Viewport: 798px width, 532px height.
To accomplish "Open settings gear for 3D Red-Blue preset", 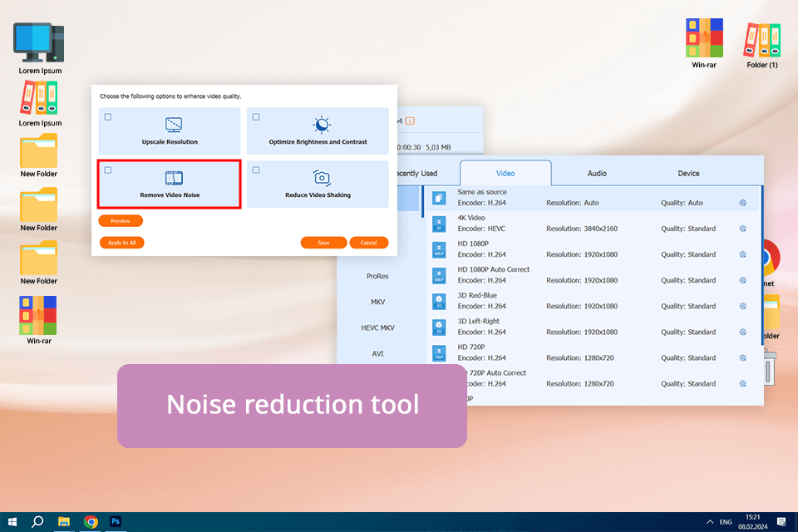I will coord(742,307).
